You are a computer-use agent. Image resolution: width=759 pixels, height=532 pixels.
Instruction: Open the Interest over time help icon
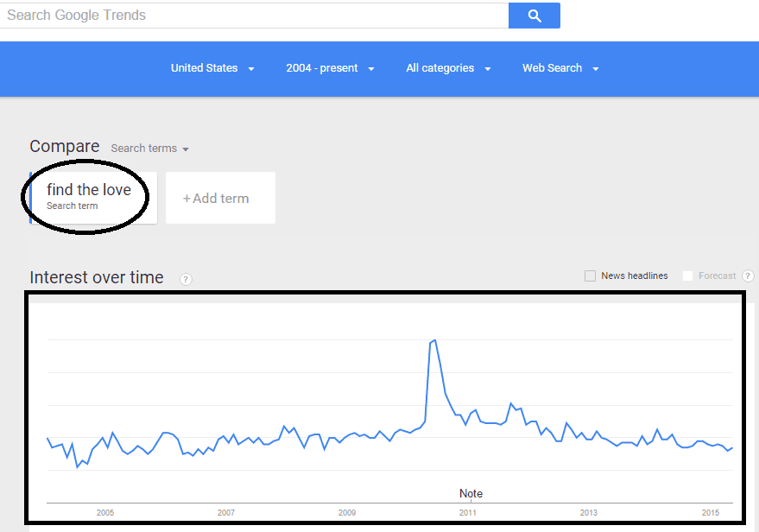coord(186,279)
